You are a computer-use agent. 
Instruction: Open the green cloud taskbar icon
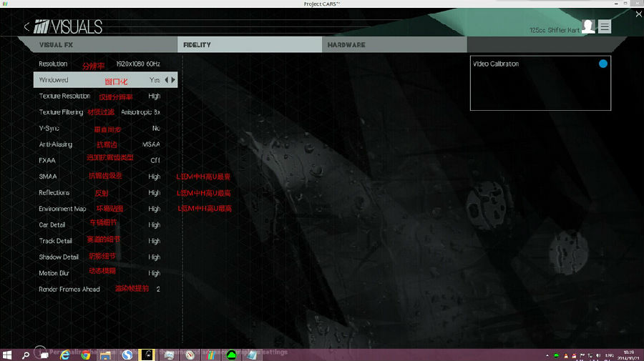(231, 355)
